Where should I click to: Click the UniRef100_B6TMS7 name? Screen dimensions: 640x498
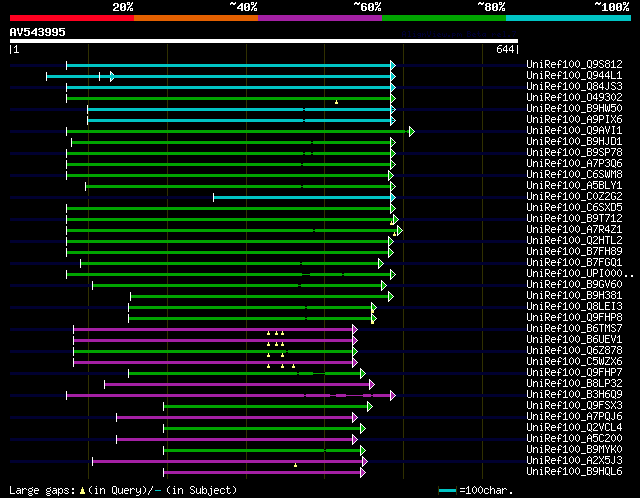(x=574, y=329)
